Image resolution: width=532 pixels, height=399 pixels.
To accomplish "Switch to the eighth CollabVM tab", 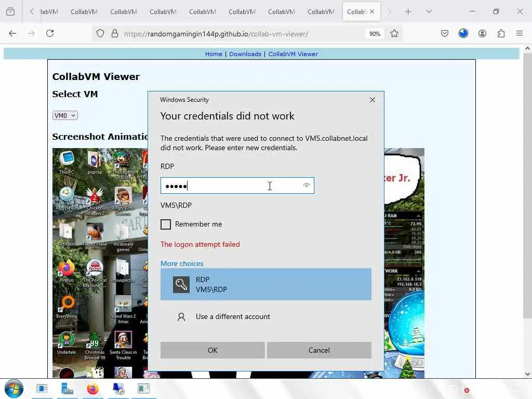I will pyautogui.click(x=321, y=11).
